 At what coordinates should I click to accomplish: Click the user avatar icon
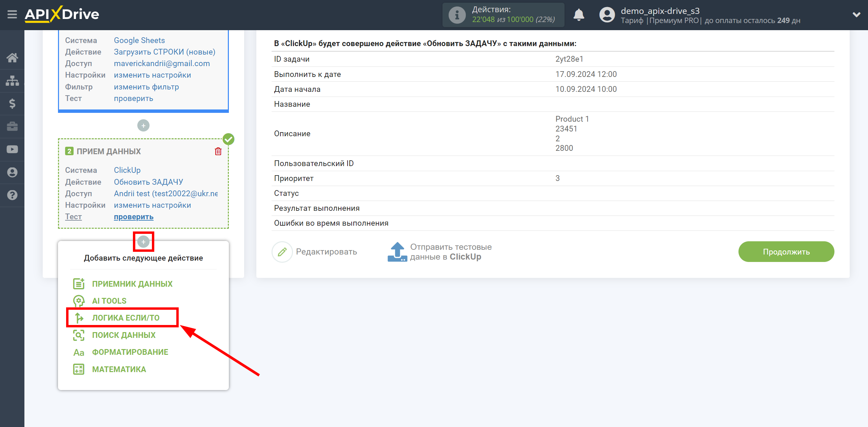[x=607, y=15]
